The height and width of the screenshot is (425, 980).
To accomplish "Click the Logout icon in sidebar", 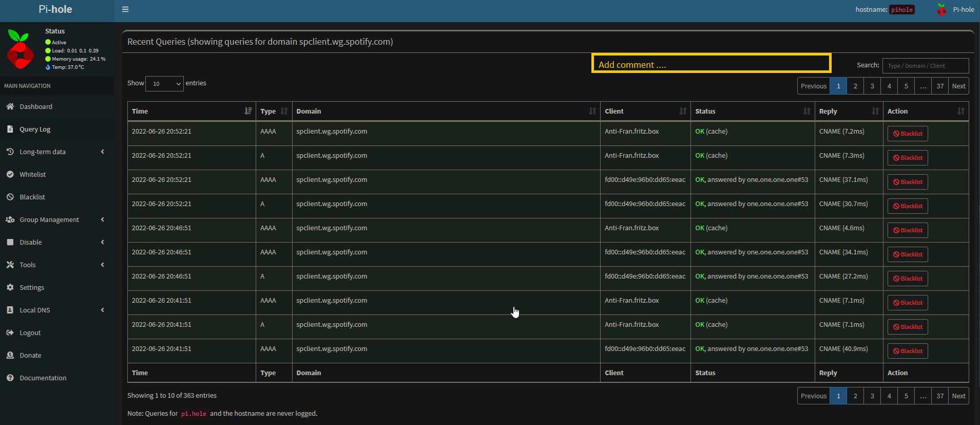I will 10,332.
